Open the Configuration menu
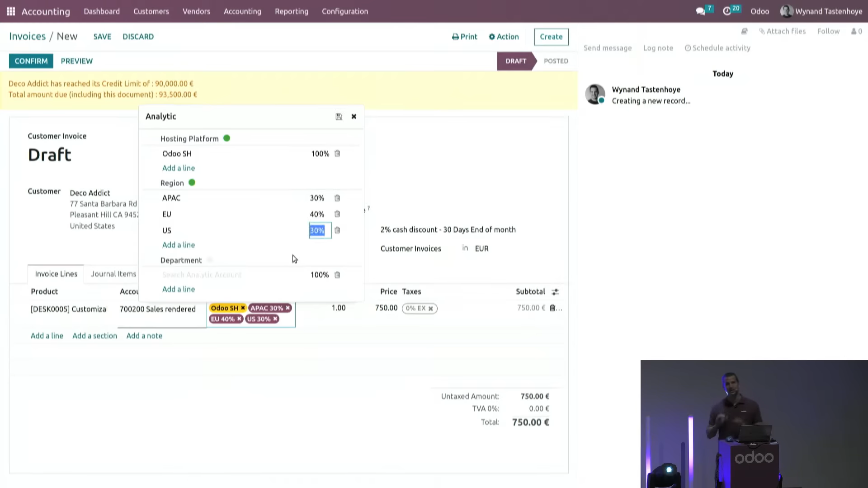The height and width of the screenshot is (488, 868). [x=345, y=11]
